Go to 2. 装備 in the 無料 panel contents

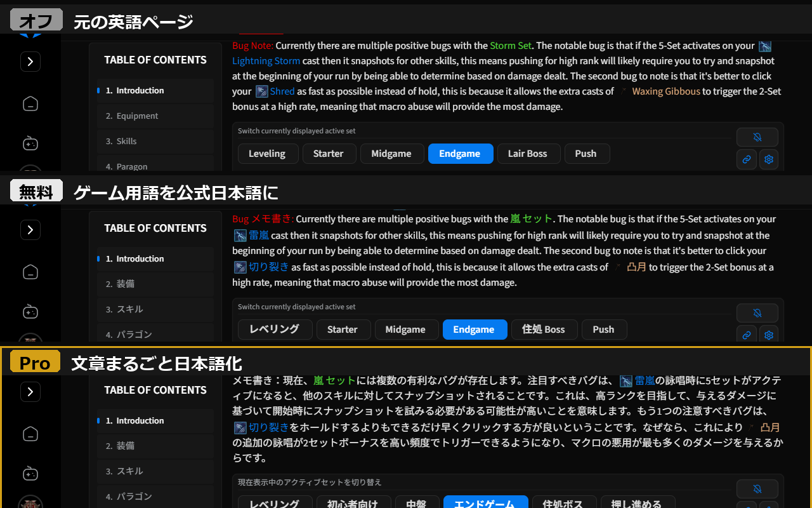(x=155, y=284)
